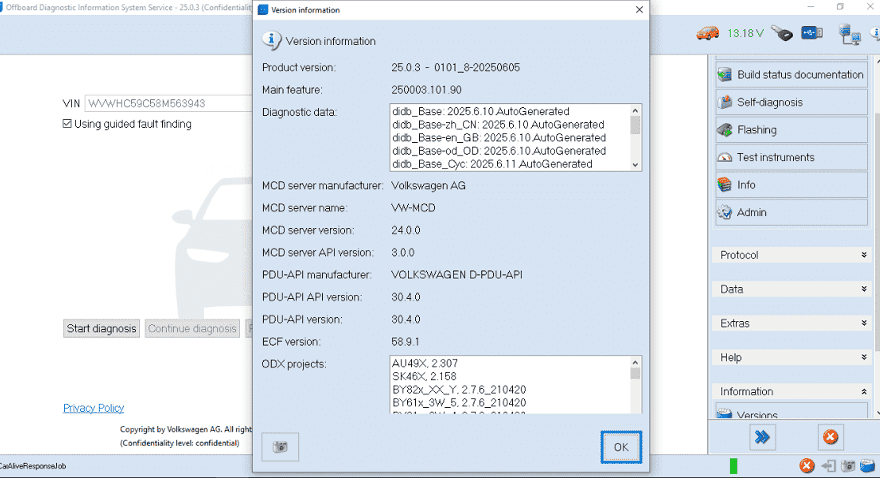880x478 pixels.
Task: Click the camera icon in status bar
Action: click(848, 466)
